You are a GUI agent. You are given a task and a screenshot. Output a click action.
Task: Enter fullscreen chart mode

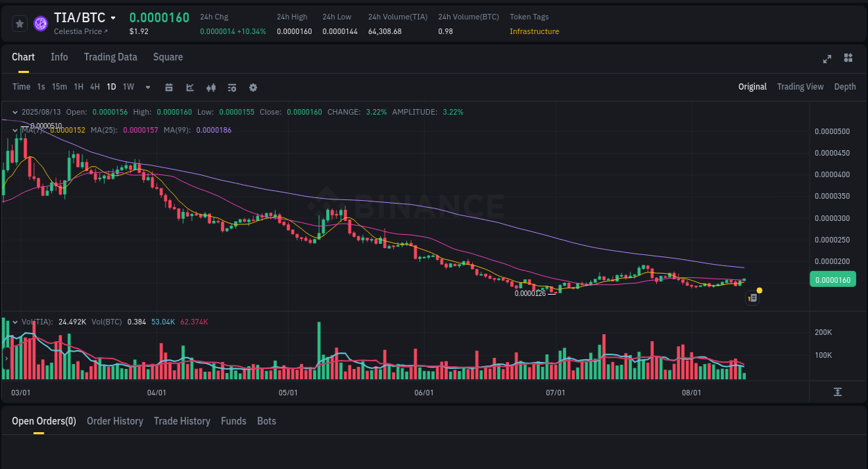point(827,59)
